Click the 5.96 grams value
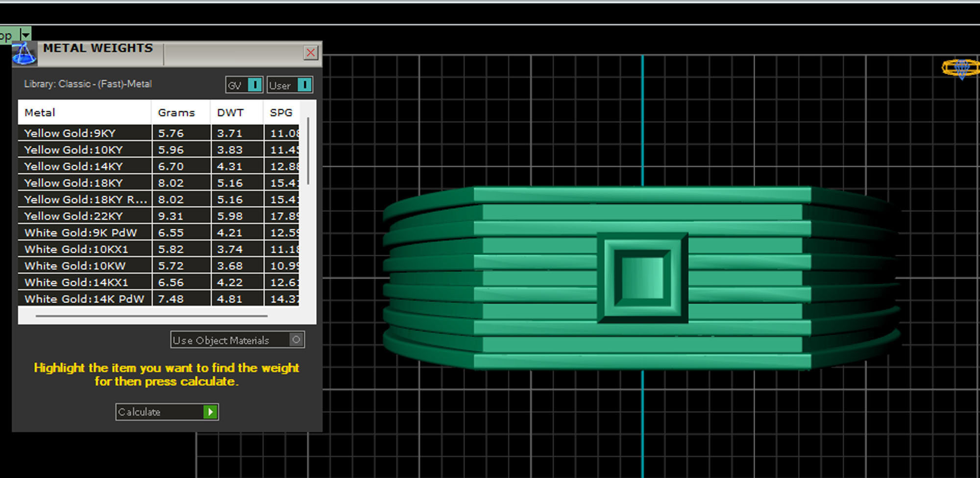Image resolution: width=980 pixels, height=478 pixels. pyautogui.click(x=171, y=150)
